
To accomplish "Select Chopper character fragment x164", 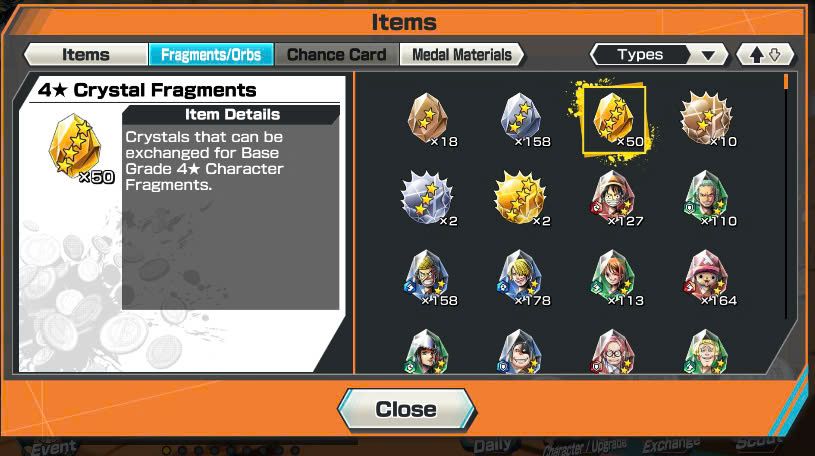I will [706, 279].
